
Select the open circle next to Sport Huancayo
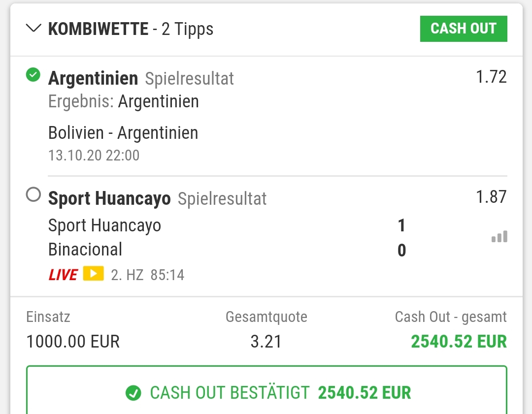click(33, 195)
